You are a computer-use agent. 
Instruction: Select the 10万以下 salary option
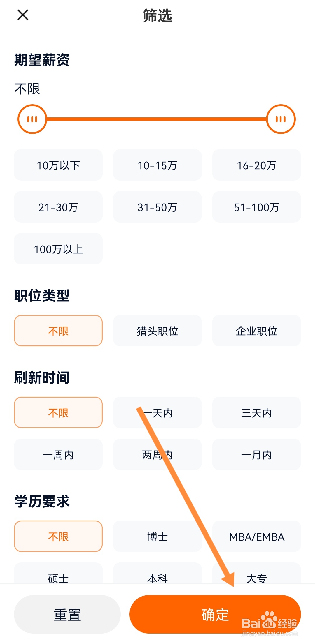point(58,165)
